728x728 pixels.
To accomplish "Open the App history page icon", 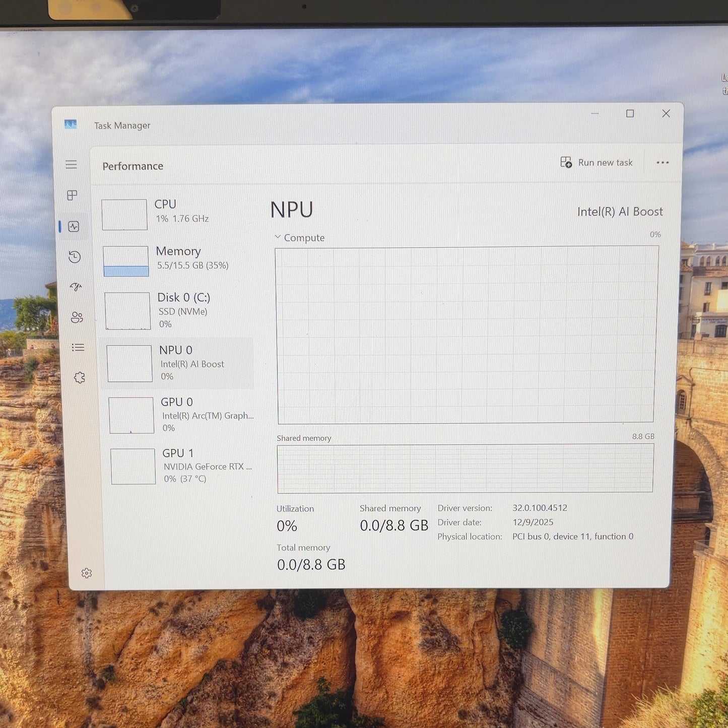I will (75, 257).
